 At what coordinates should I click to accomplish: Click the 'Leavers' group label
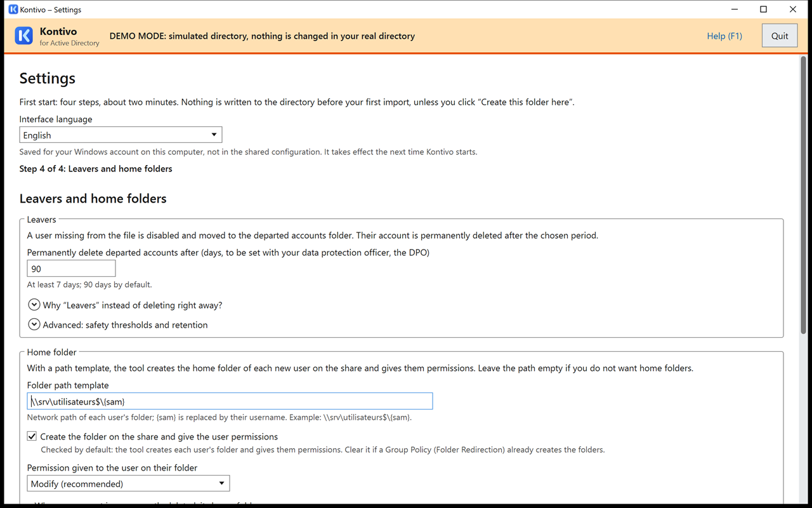(41, 219)
